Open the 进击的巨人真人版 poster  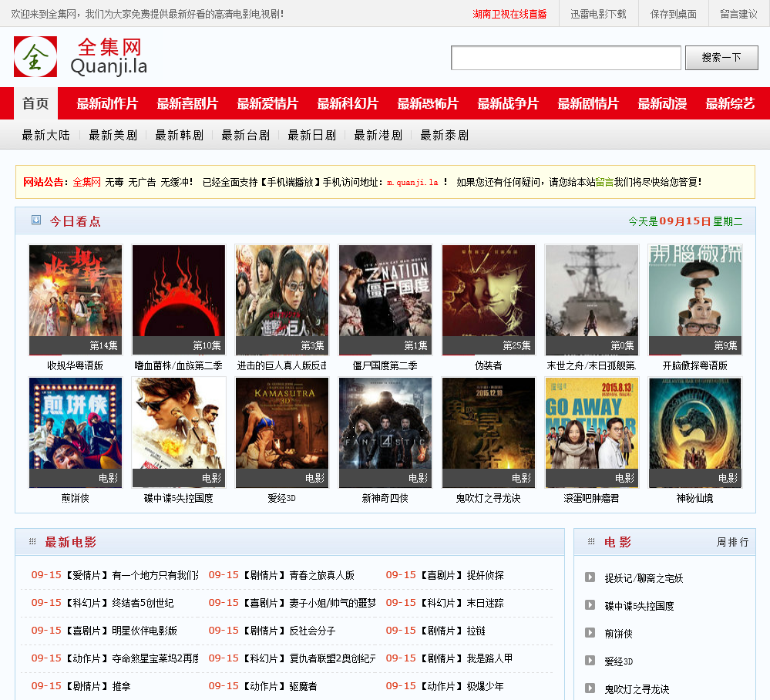[282, 300]
